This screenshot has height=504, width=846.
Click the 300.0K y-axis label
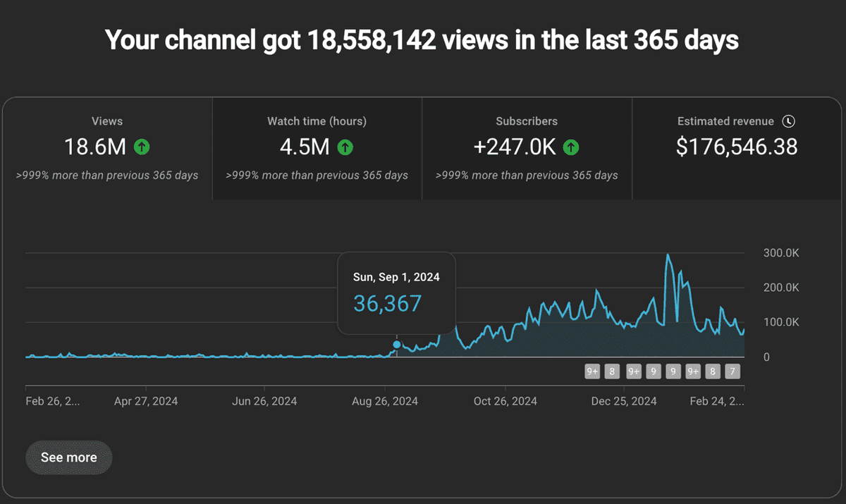pyautogui.click(x=780, y=253)
